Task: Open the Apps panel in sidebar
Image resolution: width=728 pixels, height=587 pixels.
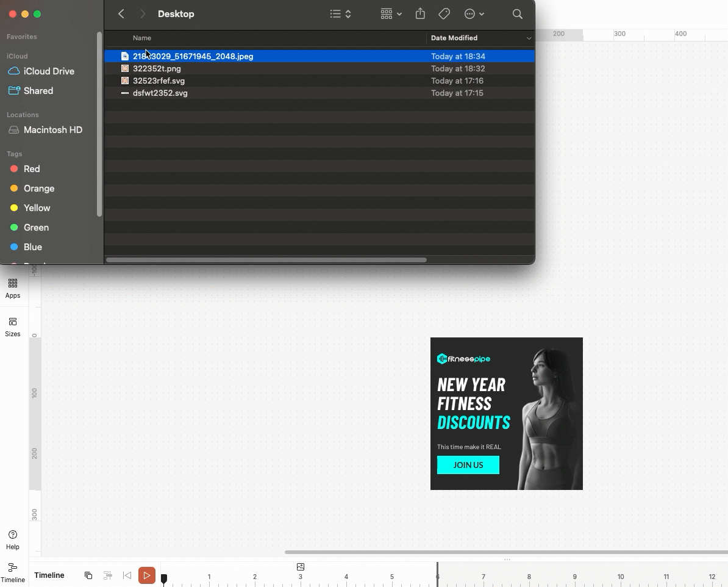Action: (x=13, y=288)
